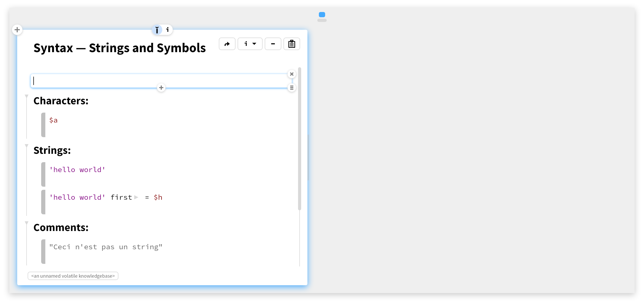
Task: Click the clipboard icon button
Action: click(292, 44)
